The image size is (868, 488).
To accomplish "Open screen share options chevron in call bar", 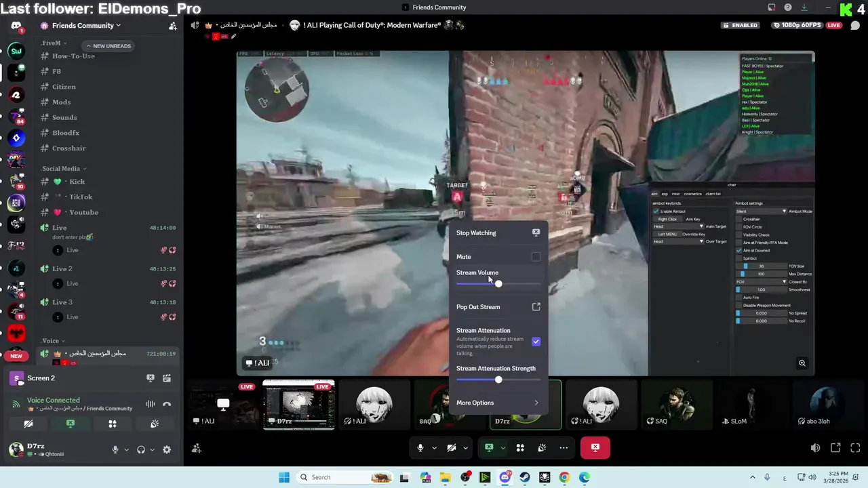I will coord(502,448).
